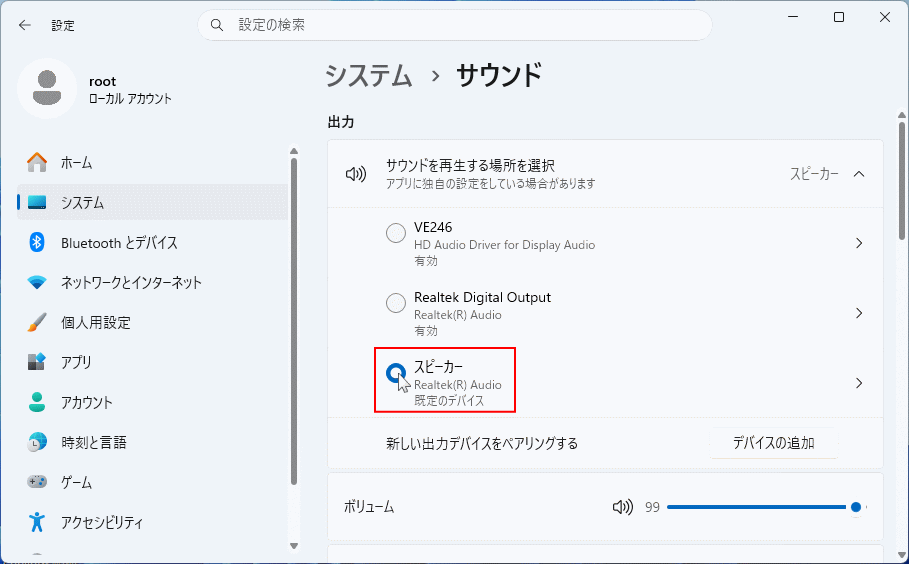
Task: Click the Apps icon in sidebar
Action: (x=37, y=362)
